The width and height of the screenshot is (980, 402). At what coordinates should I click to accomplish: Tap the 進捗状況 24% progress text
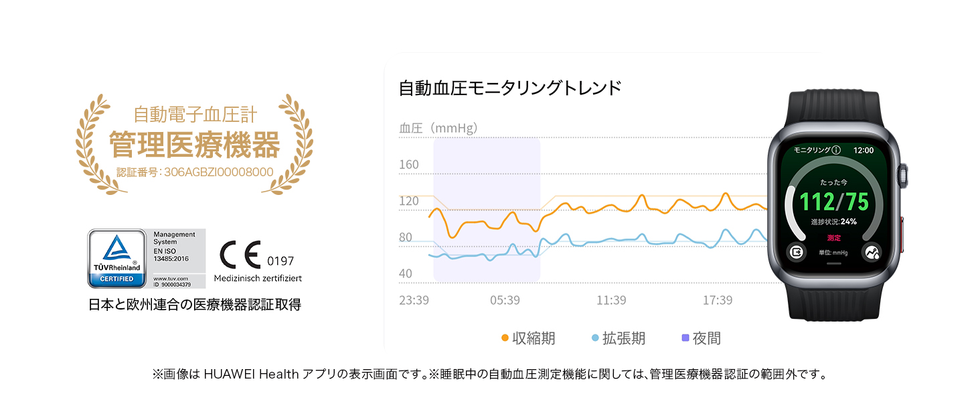pos(833,222)
